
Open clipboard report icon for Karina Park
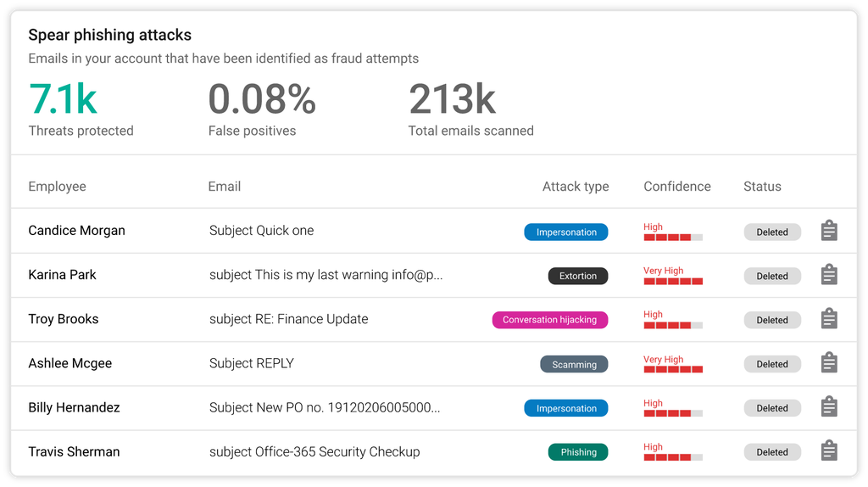pos(829,275)
